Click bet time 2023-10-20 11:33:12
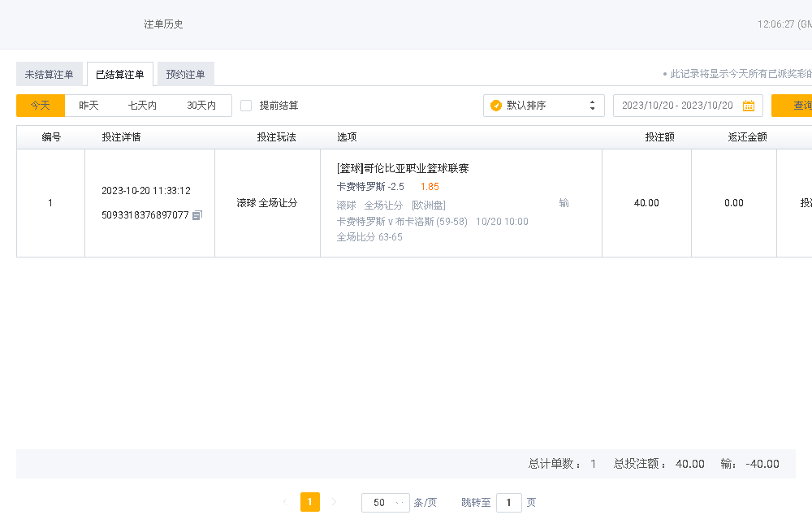Viewport: 812px width, 528px height. (x=146, y=191)
